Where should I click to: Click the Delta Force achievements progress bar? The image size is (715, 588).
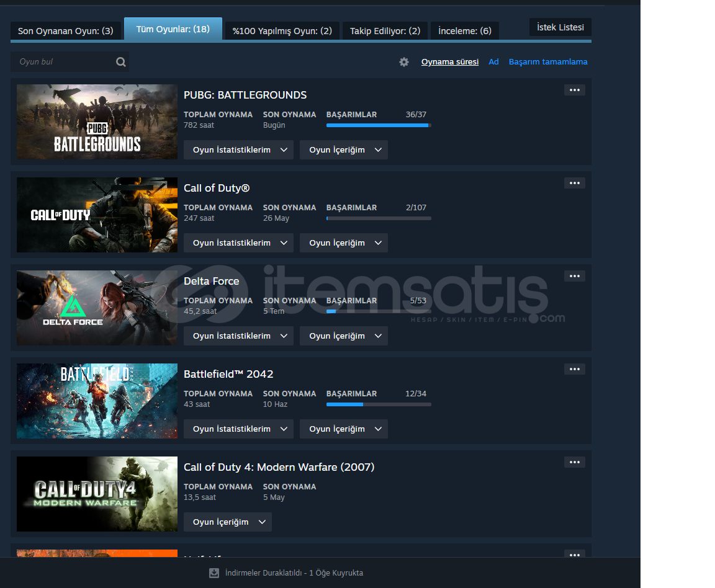tap(379, 311)
